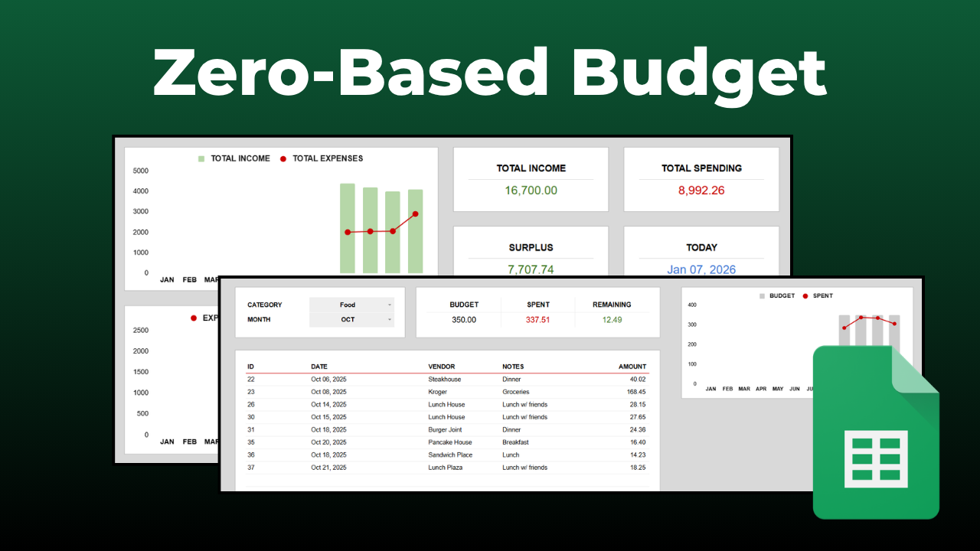Select the Sandwich Place vendor cell
Viewport: 980px width, 551px height.
click(x=450, y=455)
